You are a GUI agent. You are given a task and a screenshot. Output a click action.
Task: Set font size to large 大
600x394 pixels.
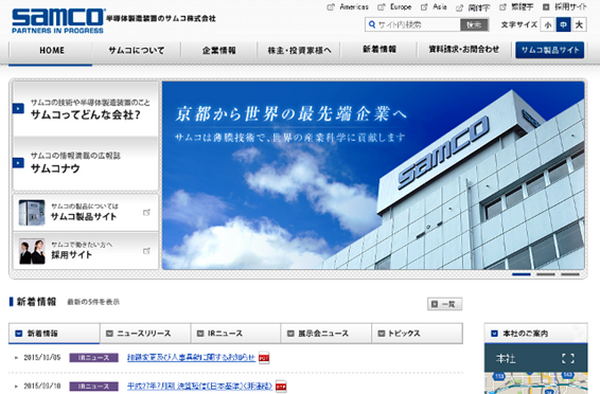[x=579, y=25]
